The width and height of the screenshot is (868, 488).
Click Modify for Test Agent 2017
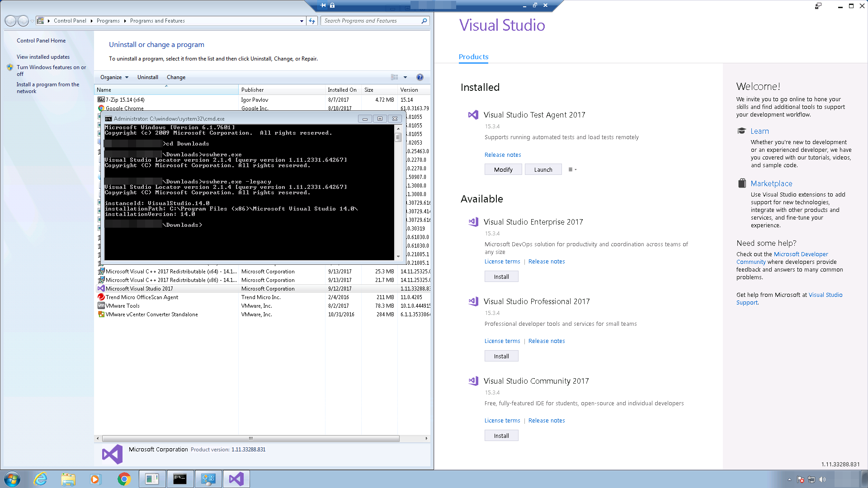coord(503,169)
